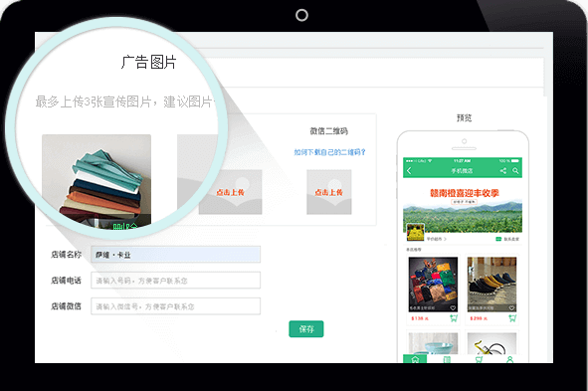Focus the 店铺名称 input field
Image resolution: width=588 pixels, height=391 pixels.
click(x=175, y=255)
